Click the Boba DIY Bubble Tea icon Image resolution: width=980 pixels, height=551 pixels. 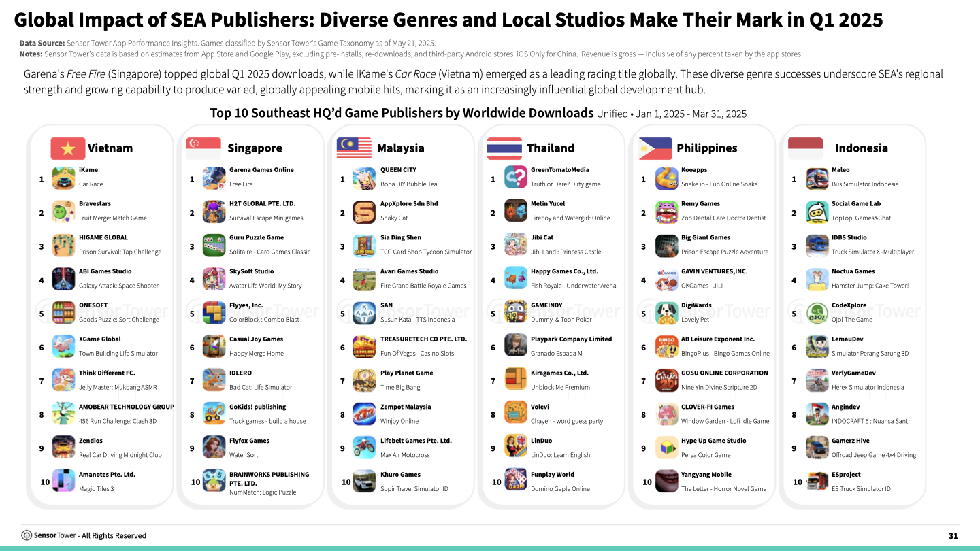tap(364, 178)
